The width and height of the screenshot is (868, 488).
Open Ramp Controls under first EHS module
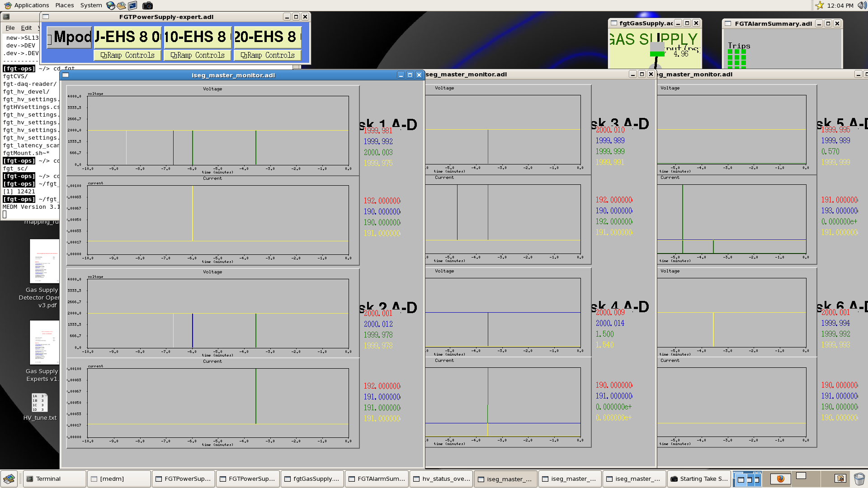click(x=127, y=55)
